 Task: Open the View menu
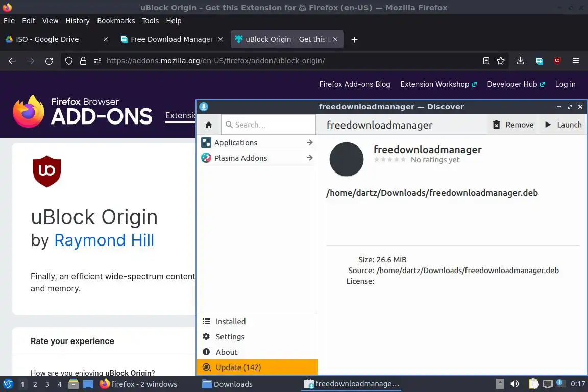click(x=50, y=21)
